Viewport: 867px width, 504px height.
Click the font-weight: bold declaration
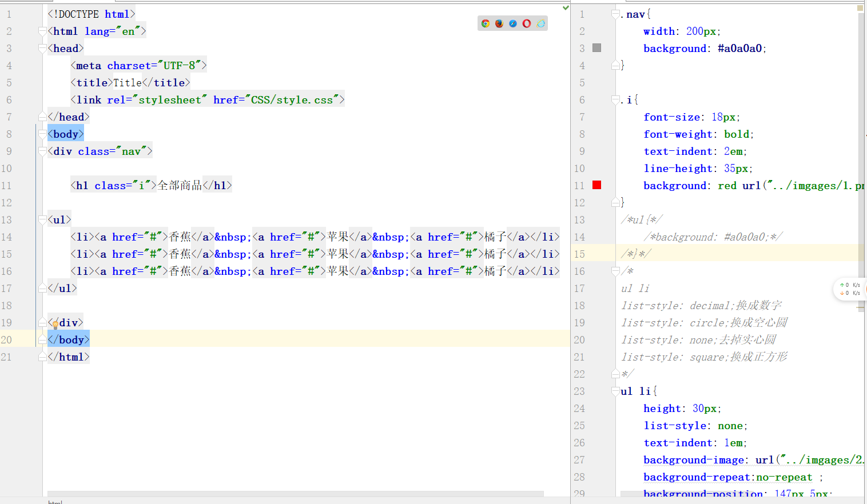[x=698, y=134]
